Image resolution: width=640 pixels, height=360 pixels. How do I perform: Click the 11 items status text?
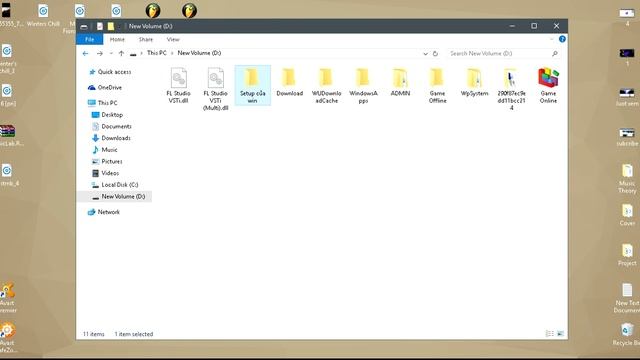93,334
